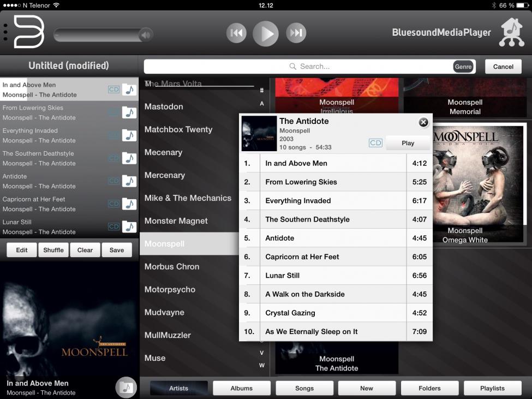Select track 7 Lunar Still in popup
This screenshot has height=399, width=532.
[x=336, y=275]
